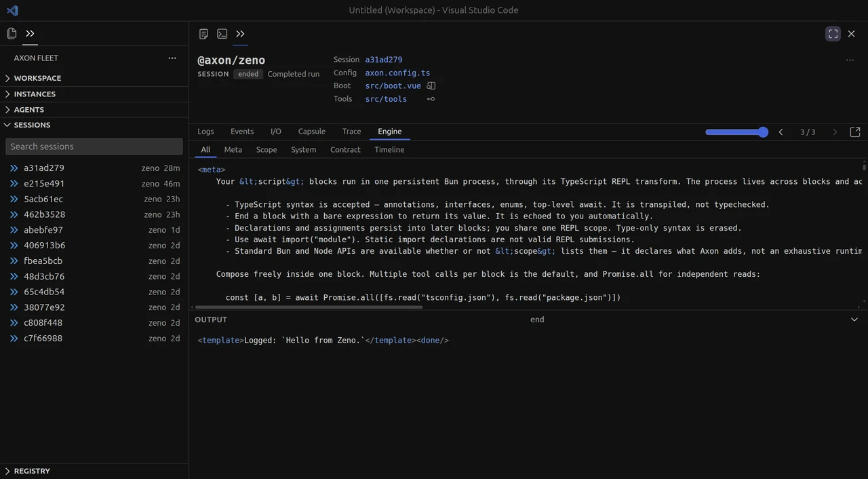Click the icon next to src/boot.vue
This screenshot has width=868, height=479.
[x=431, y=86]
